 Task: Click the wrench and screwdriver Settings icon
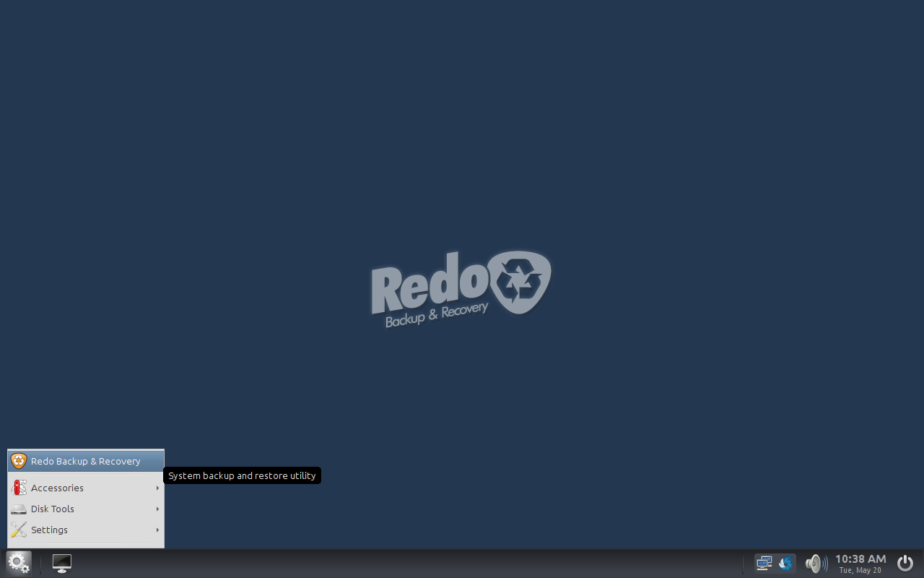[19, 530]
